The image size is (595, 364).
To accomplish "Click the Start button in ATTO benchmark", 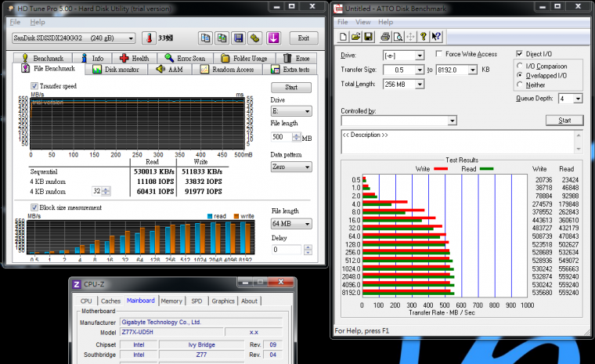I will pyautogui.click(x=564, y=121).
